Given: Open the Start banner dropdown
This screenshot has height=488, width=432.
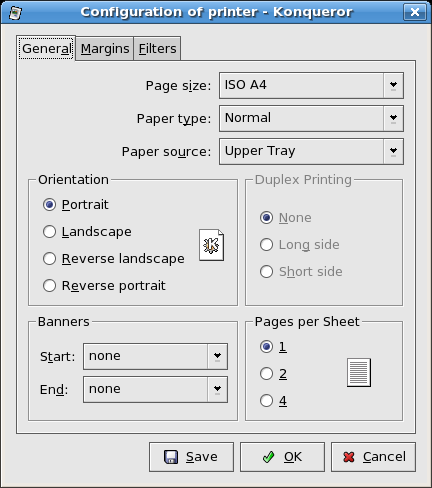Looking at the screenshot, I should tap(155, 356).
